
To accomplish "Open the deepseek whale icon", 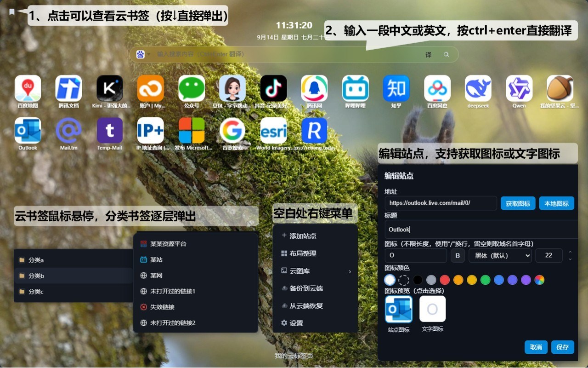I will (478, 88).
